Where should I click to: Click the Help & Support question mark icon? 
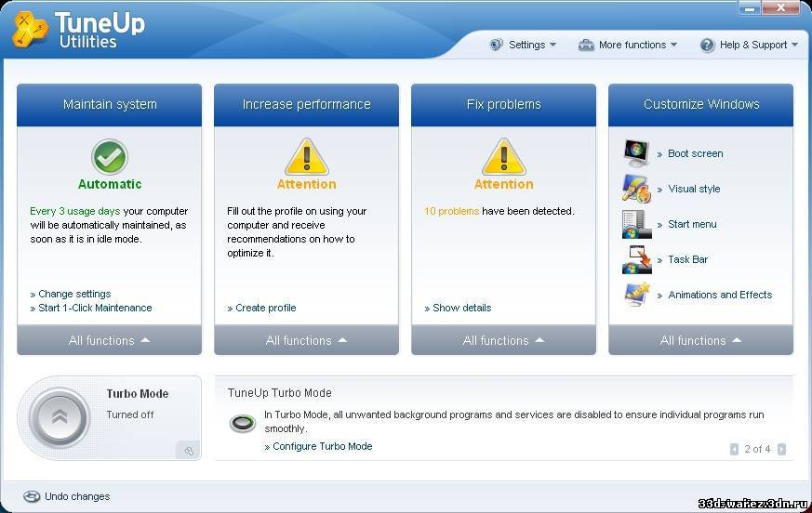tap(708, 45)
